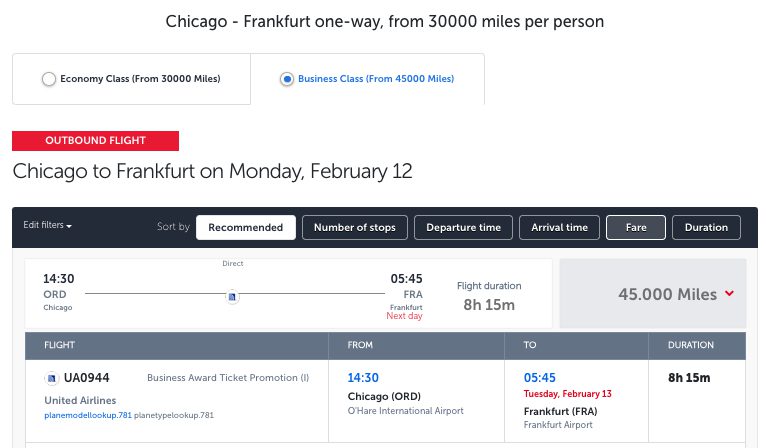Viewport: 766px width, 448px height.
Task: Sort results by Duration
Action: coord(706,228)
